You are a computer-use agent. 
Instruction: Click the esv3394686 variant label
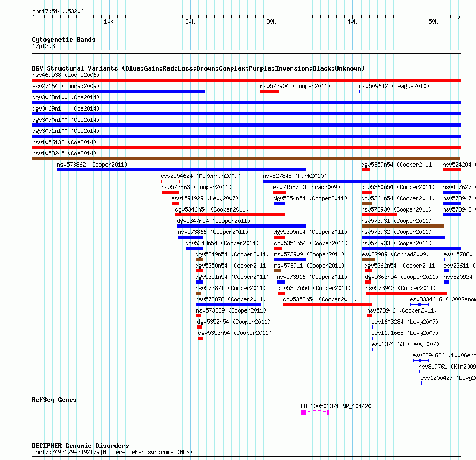pyautogui.click(x=444, y=355)
